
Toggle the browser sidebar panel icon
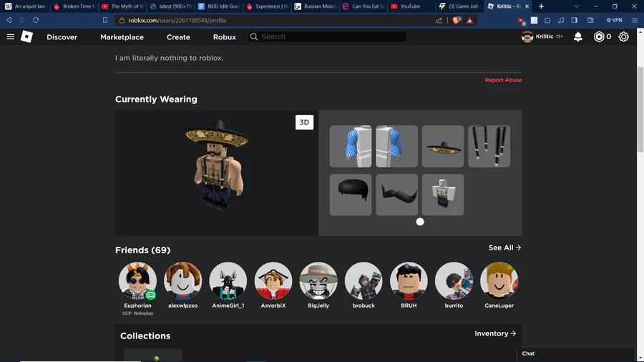[x=574, y=20]
